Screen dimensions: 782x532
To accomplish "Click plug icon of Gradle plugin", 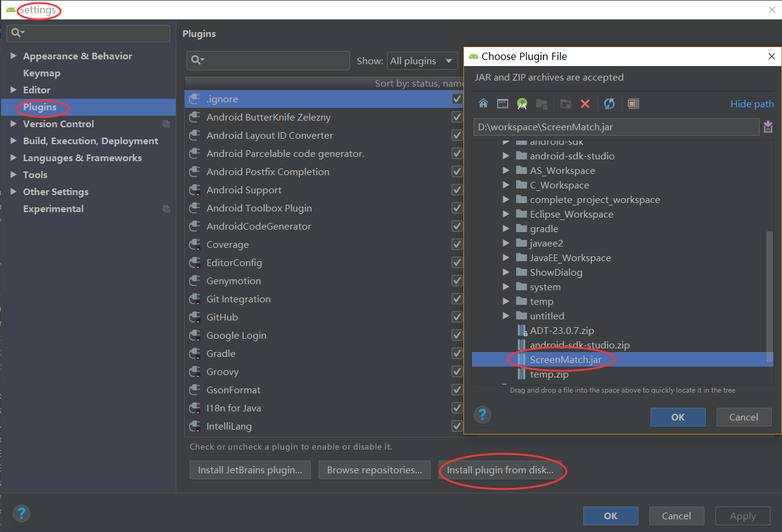I will point(194,353).
